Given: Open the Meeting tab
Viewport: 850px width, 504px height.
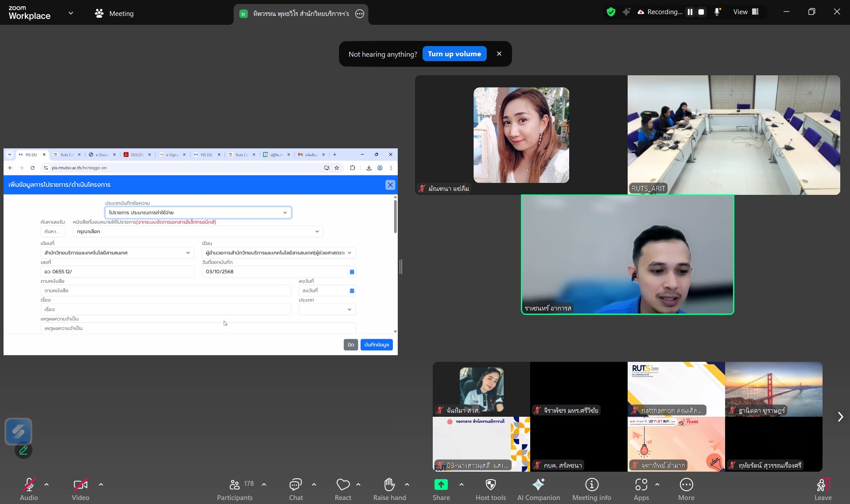Looking at the screenshot, I should [114, 13].
